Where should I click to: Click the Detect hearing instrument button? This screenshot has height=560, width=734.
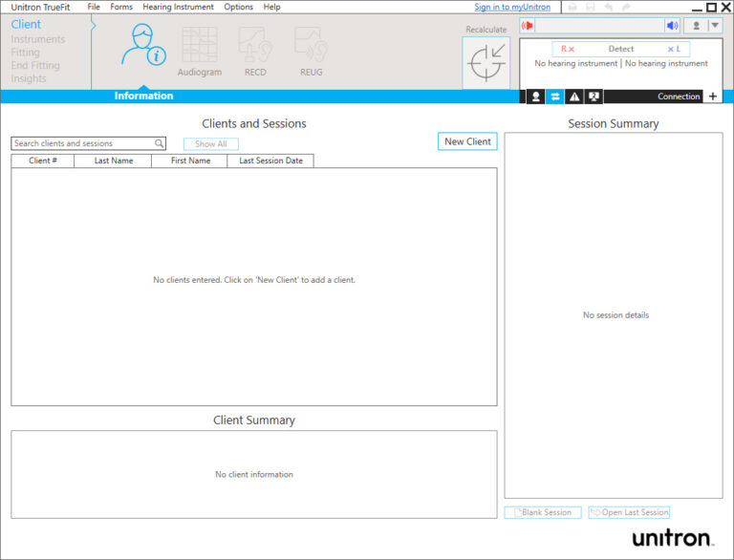point(621,49)
